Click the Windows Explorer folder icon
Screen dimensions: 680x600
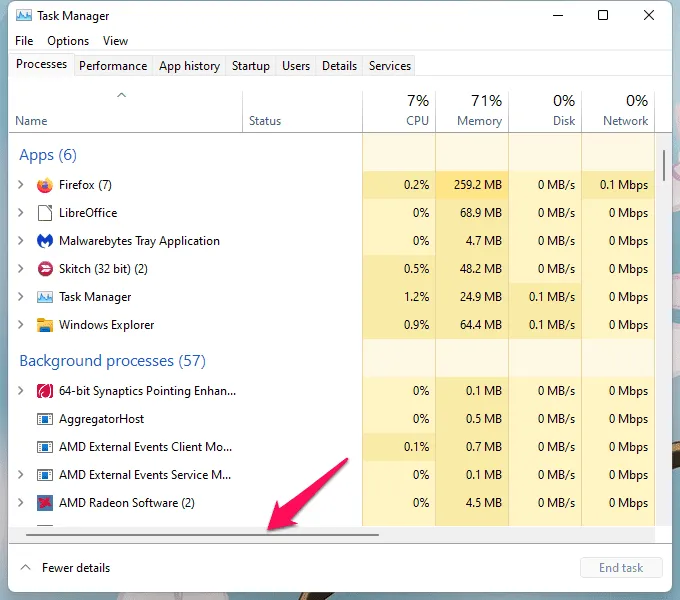pyautogui.click(x=45, y=325)
